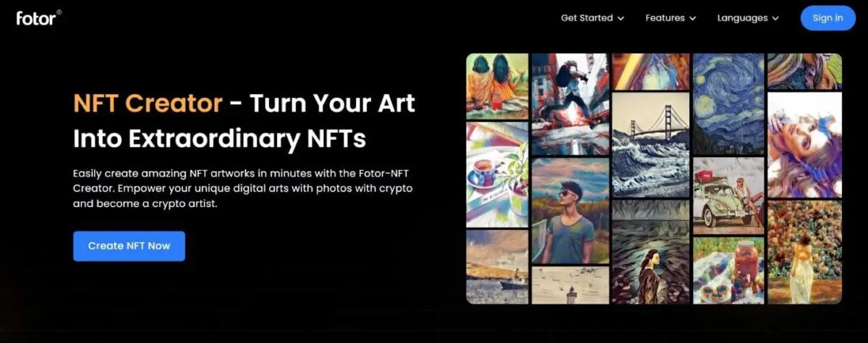The image size is (868, 343).
Task: Open the Features menu
Action: [671, 18]
